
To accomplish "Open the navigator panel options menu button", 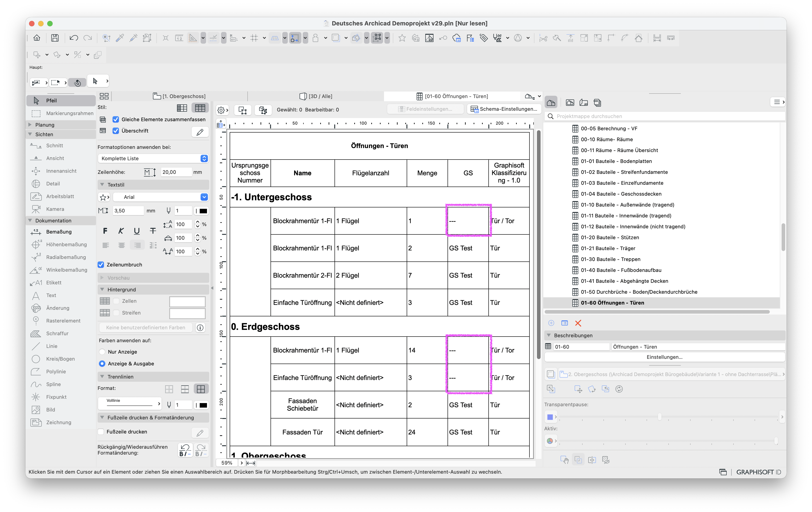I will 778,102.
